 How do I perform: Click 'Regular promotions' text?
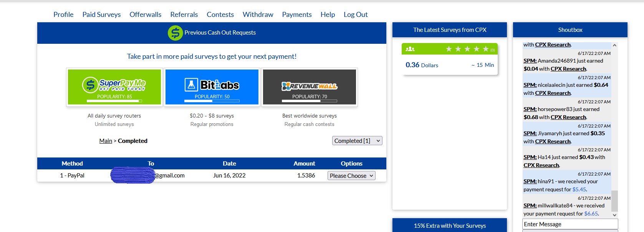(x=212, y=124)
